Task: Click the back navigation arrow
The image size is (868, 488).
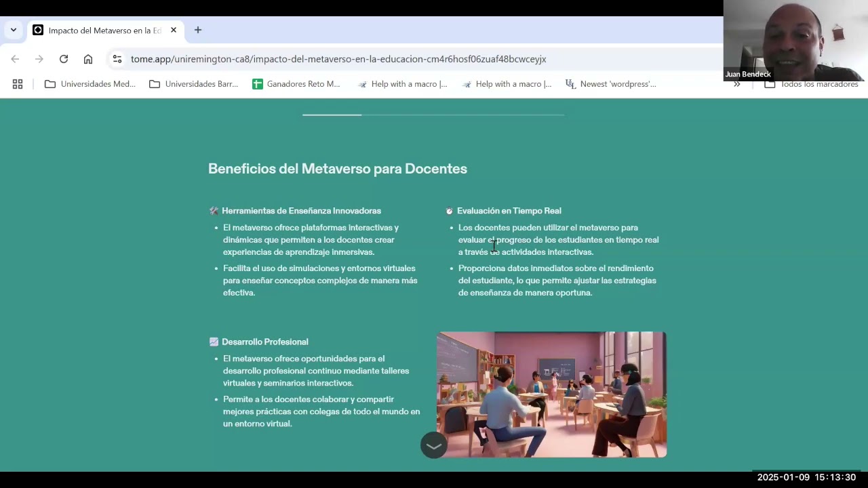Action: click(15, 59)
